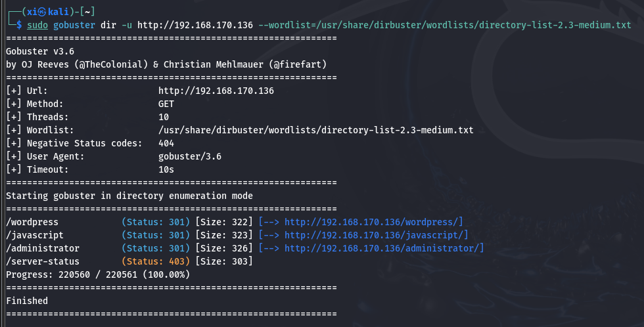Click the Status: 403 text
The image size is (644, 327).
pos(156,261)
